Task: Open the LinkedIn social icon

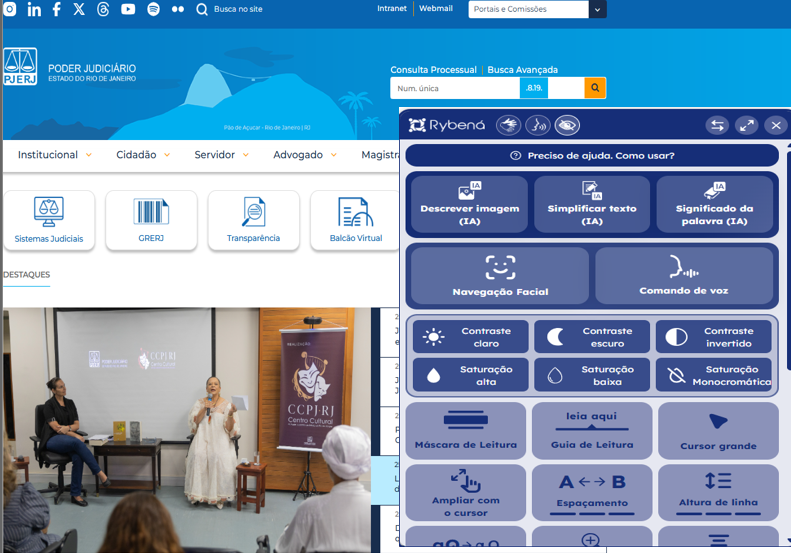Action: pos(34,9)
